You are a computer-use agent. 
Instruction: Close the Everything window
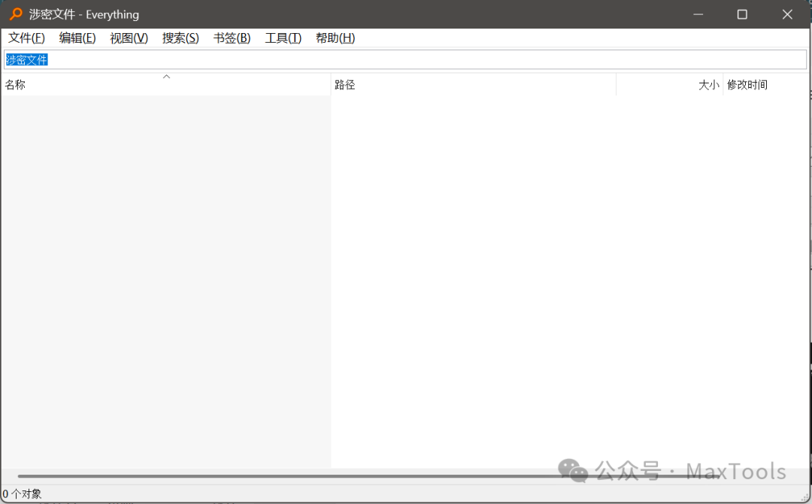787,14
